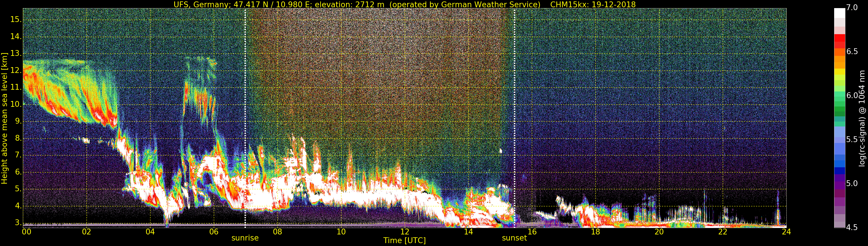Click the x-axis tick label '00'

click(27, 232)
